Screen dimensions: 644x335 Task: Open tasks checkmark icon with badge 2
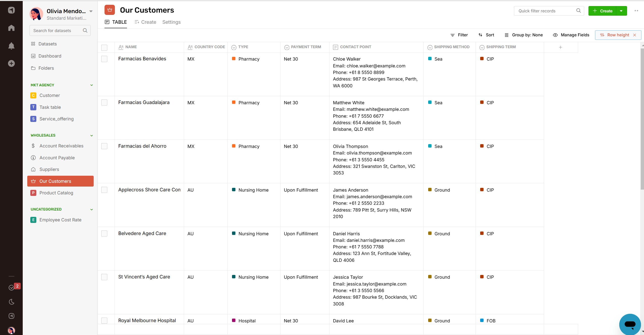point(12,287)
